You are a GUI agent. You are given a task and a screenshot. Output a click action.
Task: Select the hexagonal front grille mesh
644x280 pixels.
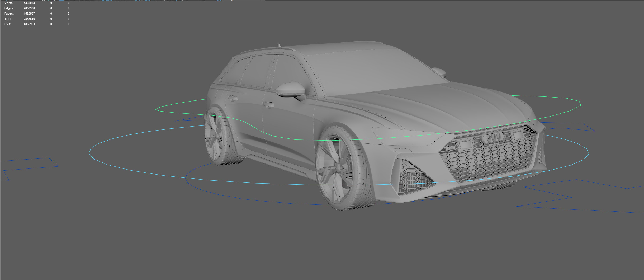point(488,158)
